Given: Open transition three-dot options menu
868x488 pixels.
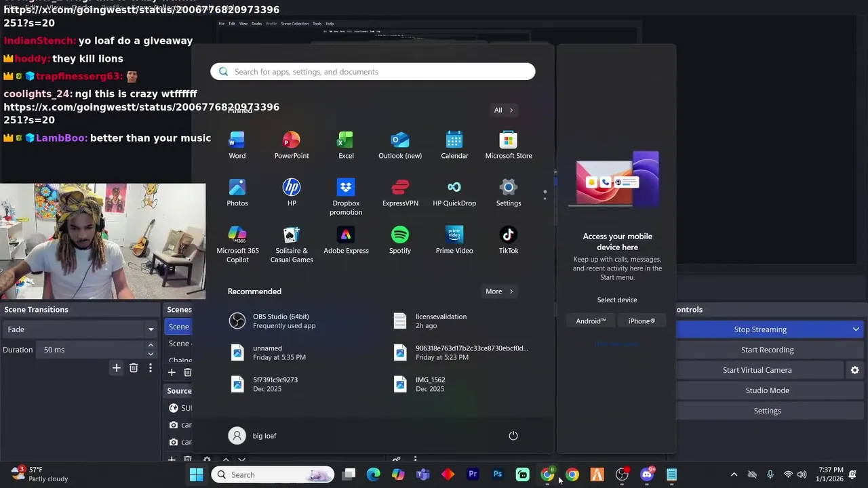Looking at the screenshot, I should 151,367.
